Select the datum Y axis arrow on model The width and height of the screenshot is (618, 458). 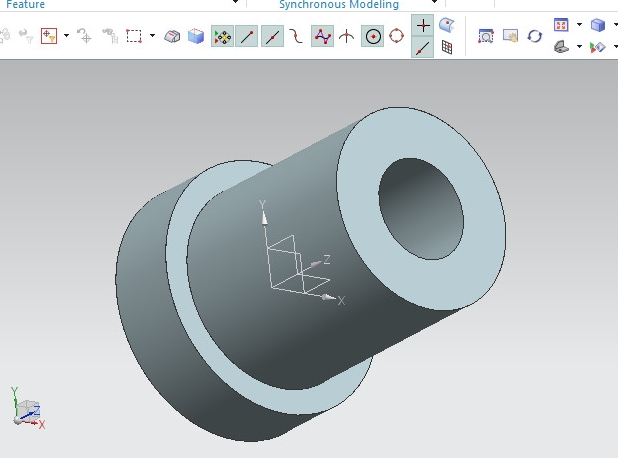coord(264,218)
